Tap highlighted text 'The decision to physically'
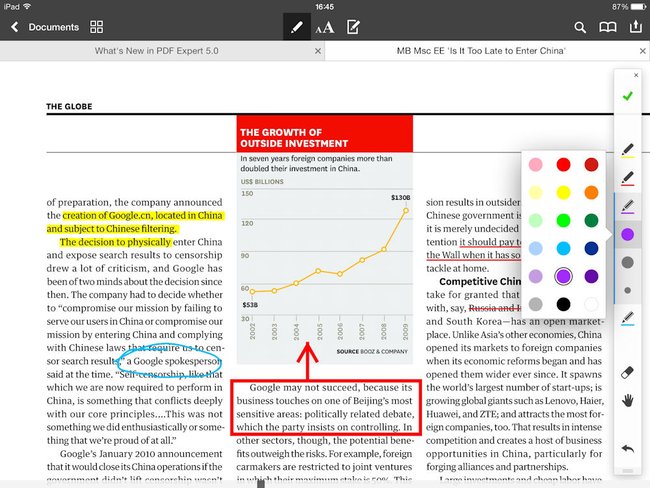 tap(115, 242)
